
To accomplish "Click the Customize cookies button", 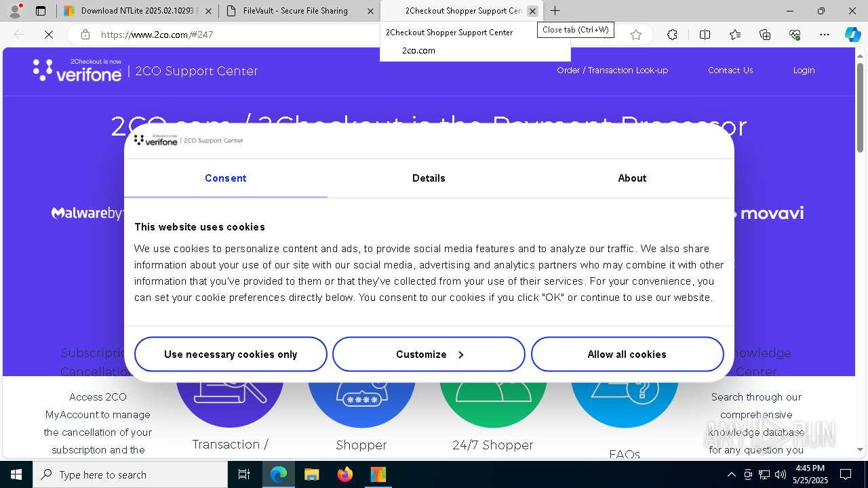I will point(429,354).
